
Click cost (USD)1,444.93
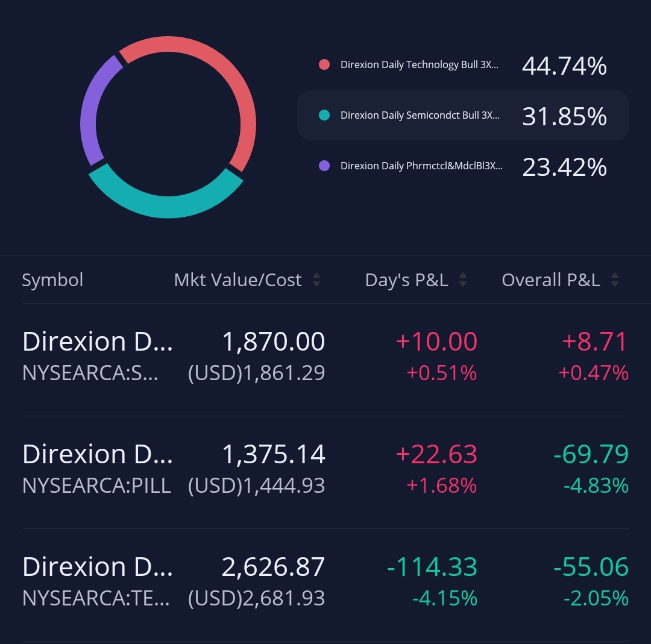pos(256,486)
